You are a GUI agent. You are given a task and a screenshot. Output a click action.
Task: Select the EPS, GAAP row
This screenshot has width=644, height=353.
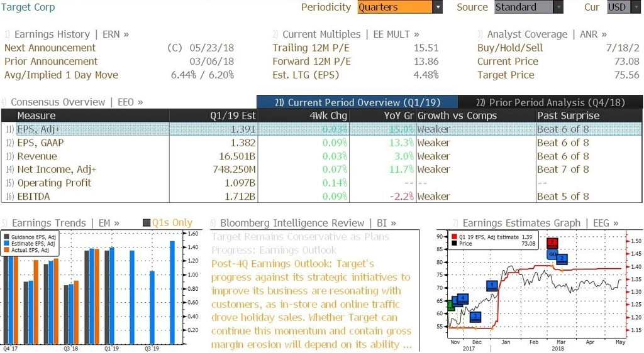[321, 143]
